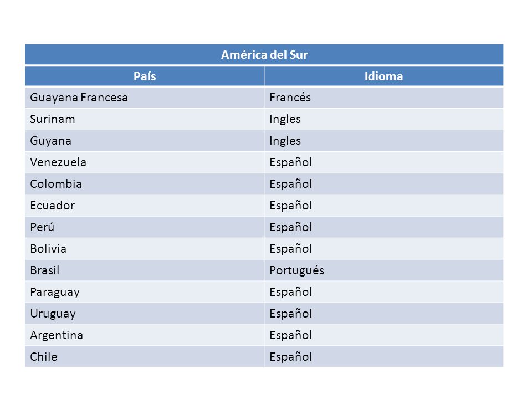Select the Colombia country cell
The image size is (532, 399).
click(x=145, y=184)
